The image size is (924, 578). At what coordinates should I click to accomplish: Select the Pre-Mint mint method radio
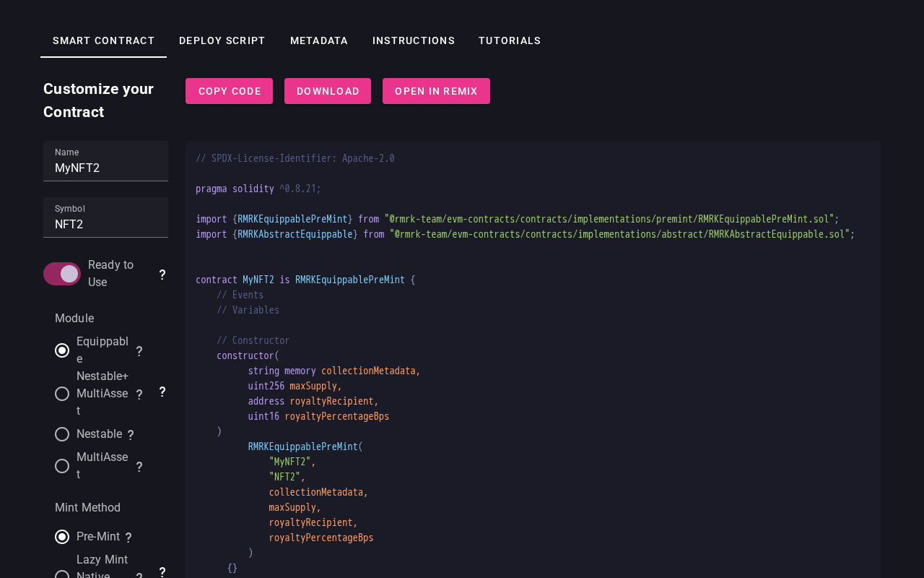click(62, 537)
